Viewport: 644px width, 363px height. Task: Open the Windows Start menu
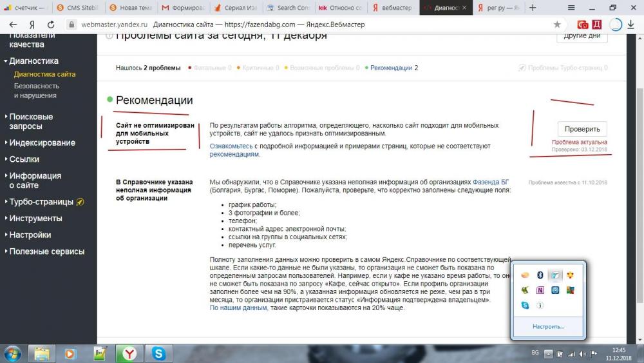click(12, 353)
